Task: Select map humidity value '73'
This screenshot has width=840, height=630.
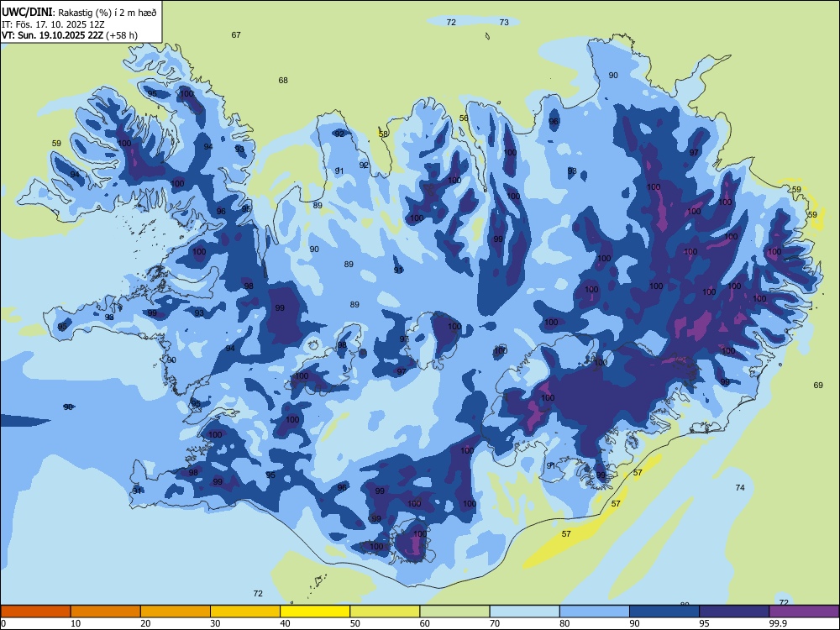Action: (x=504, y=22)
